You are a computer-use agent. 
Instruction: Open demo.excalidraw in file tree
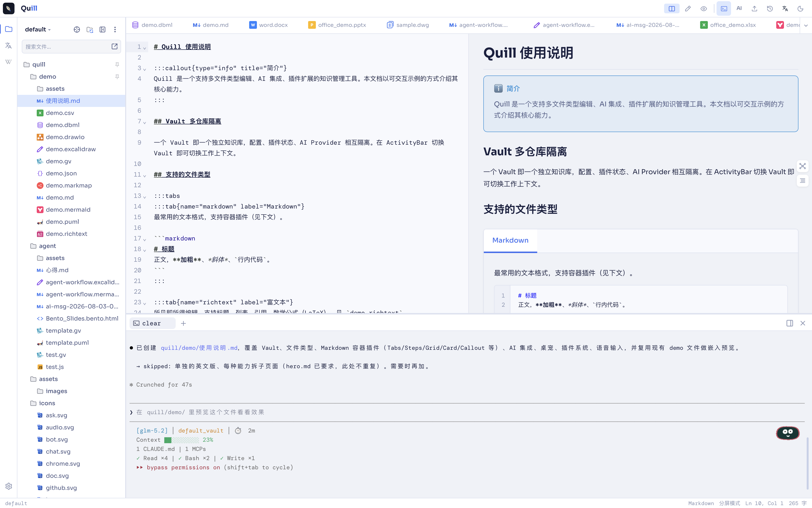tap(72, 149)
